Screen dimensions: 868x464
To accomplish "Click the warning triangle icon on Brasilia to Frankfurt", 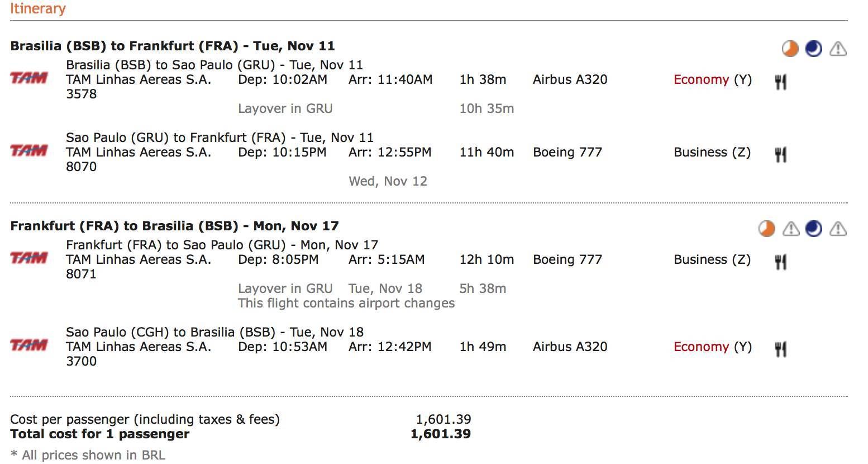I will click(x=838, y=49).
